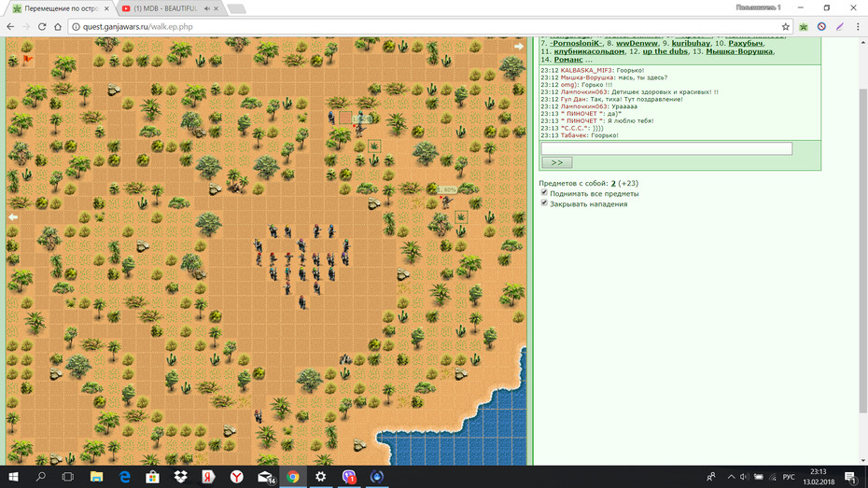Click the plant marker tile near the top soldier

pyautogui.click(x=375, y=146)
